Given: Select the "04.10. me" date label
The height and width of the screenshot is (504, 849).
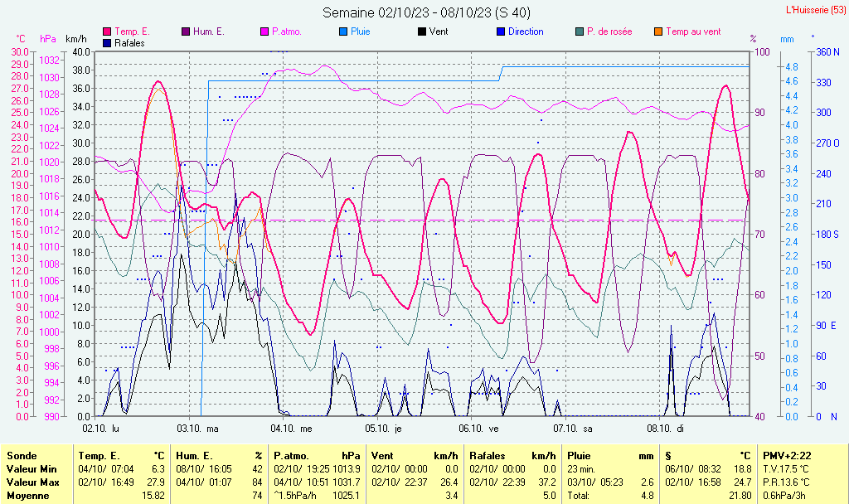Looking at the screenshot, I should pyautogui.click(x=291, y=429).
